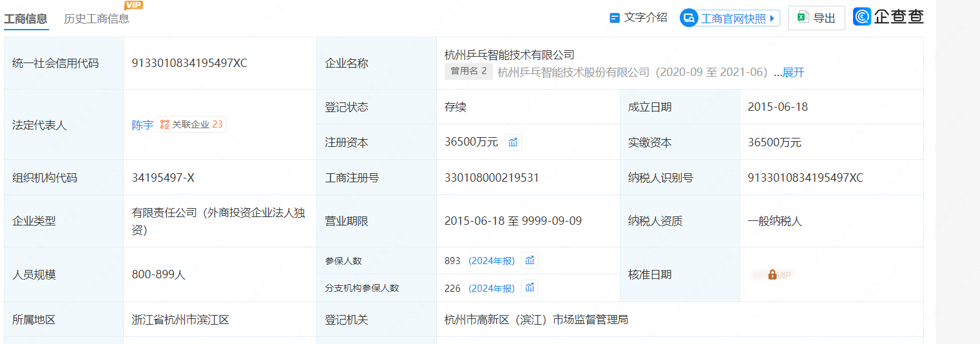Click the VIP lock icon in 核准日期
980x344 pixels.
coord(772,274)
